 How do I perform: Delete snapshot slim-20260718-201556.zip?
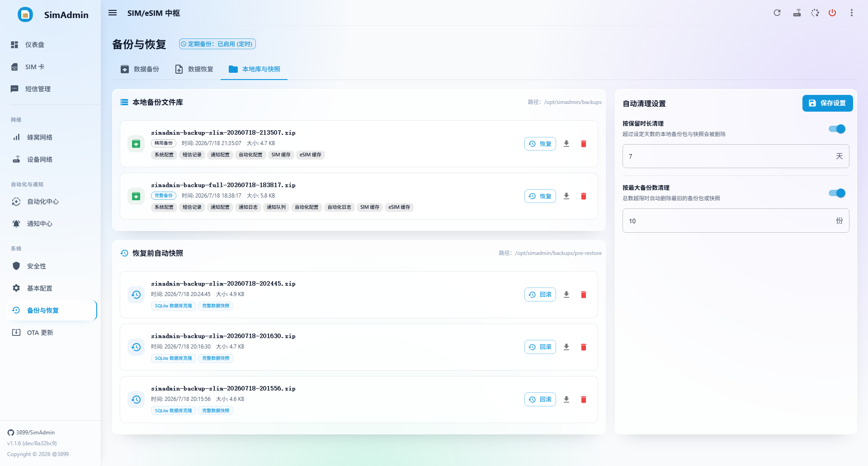[x=584, y=400]
